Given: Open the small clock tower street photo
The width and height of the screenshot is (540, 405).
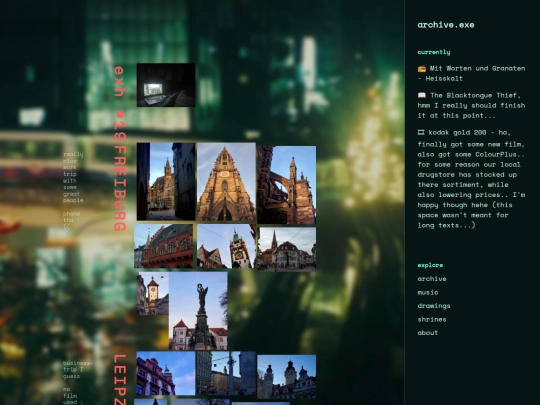Looking at the screenshot, I should pyautogui.click(x=153, y=294).
